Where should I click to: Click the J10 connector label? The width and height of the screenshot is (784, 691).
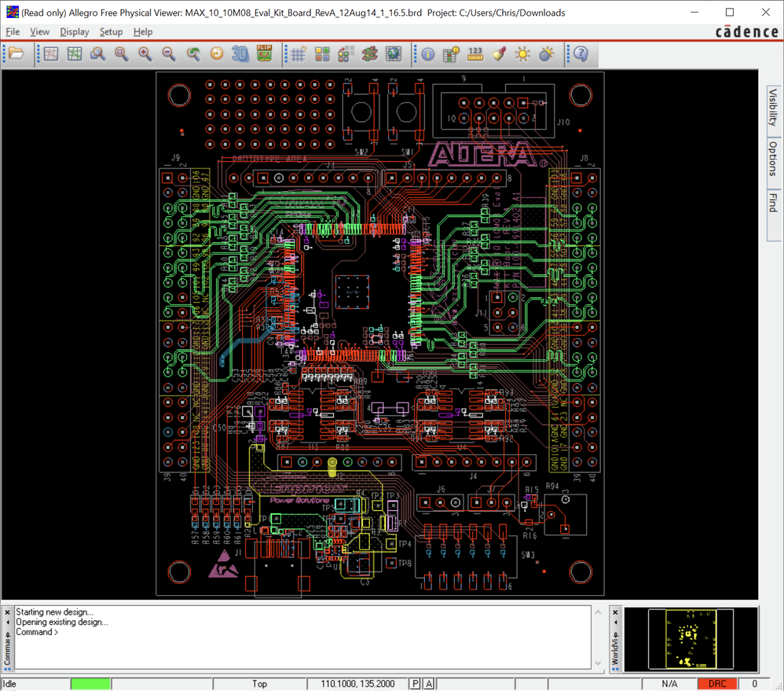tap(563, 122)
